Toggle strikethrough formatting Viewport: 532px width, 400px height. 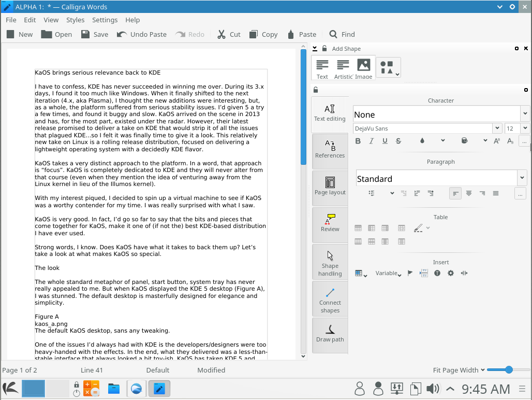(x=398, y=141)
